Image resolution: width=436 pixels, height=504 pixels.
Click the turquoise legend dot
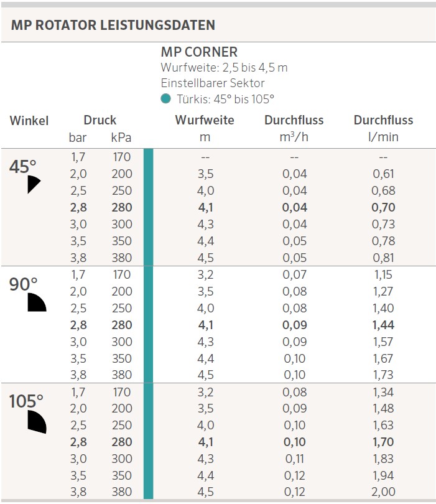[x=166, y=99]
